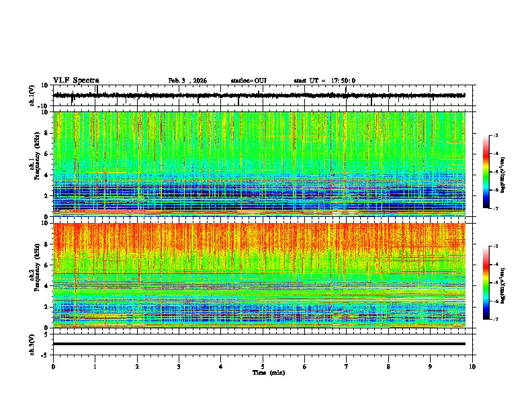Click the "-7" label on ch.1 color scale
The width and height of the screenshot is (532, 411).
point(496,208)
